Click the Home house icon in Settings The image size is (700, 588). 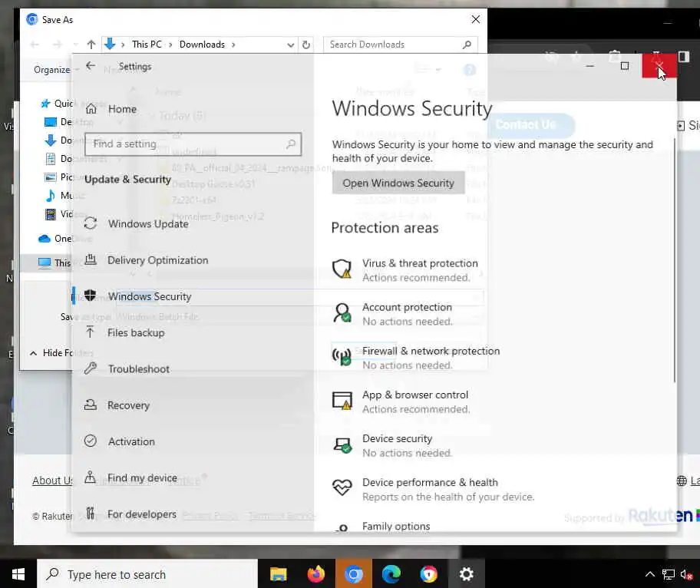(x=91, y=108)
